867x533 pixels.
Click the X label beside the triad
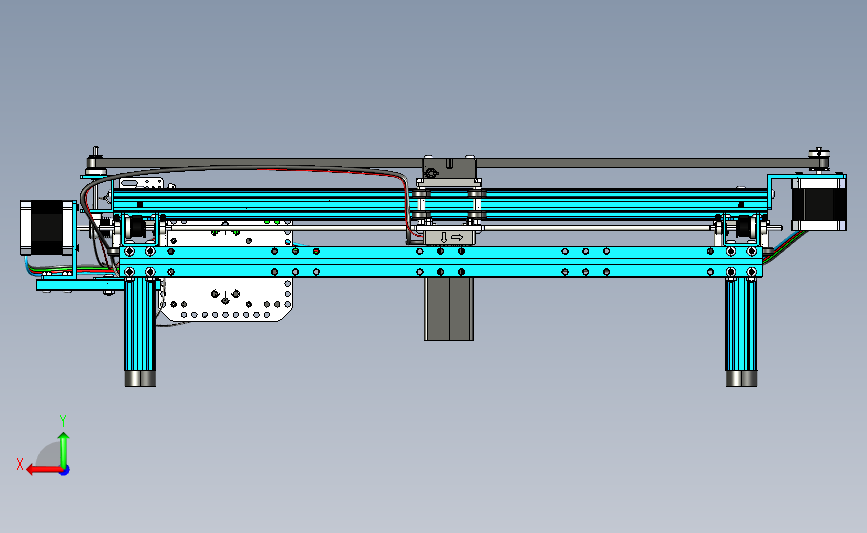tap(20, 464)
